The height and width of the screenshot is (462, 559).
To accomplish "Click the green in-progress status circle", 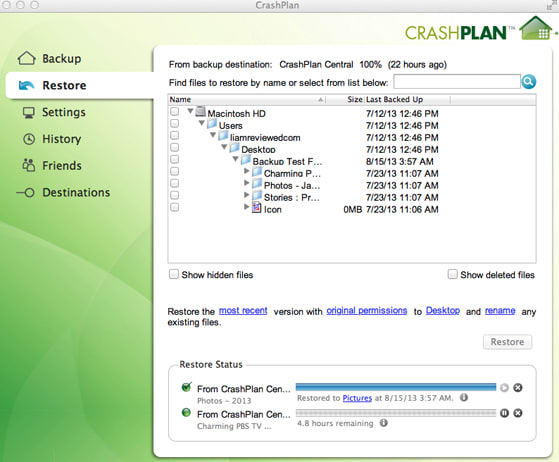I will point(186,412).
